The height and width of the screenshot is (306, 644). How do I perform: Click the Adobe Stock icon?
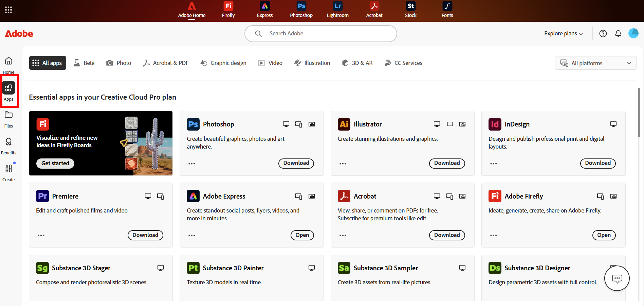(410, 10)
